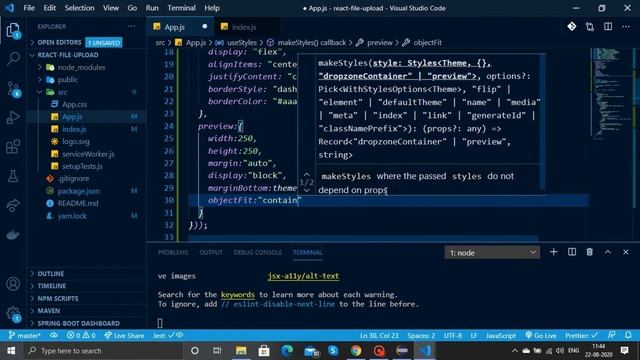Open the File menu
This screenshot has width=640, height=360.
[x=29, y=8]
